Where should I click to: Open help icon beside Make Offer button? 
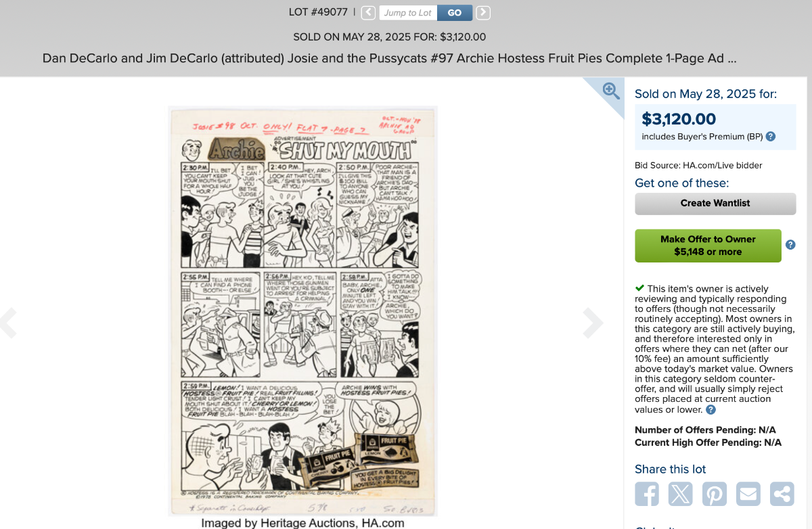(790, 245)
